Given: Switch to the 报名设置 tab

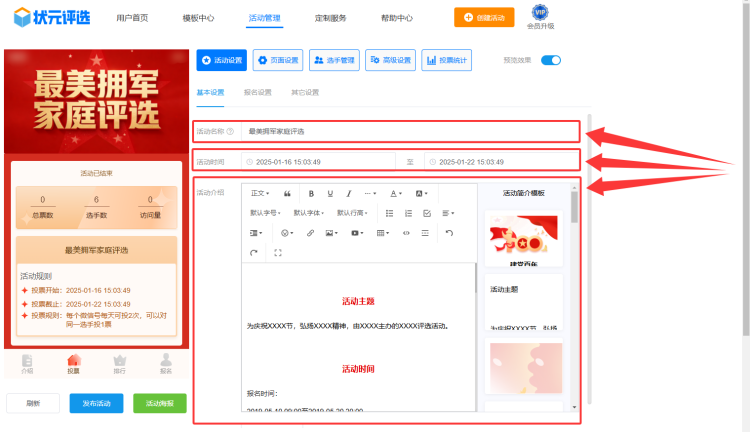Looking at the screenshot, I should point(257,92).
